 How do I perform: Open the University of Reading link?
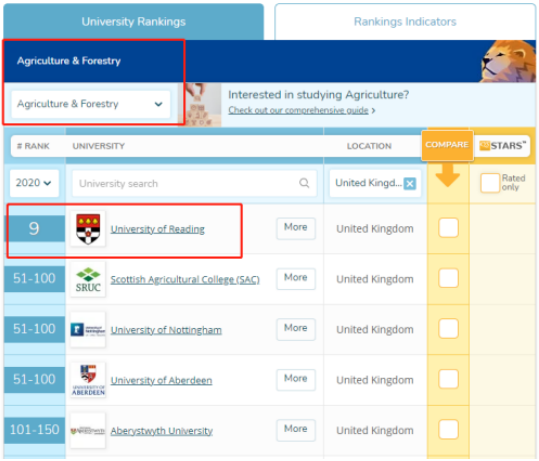tap(157, 229)
